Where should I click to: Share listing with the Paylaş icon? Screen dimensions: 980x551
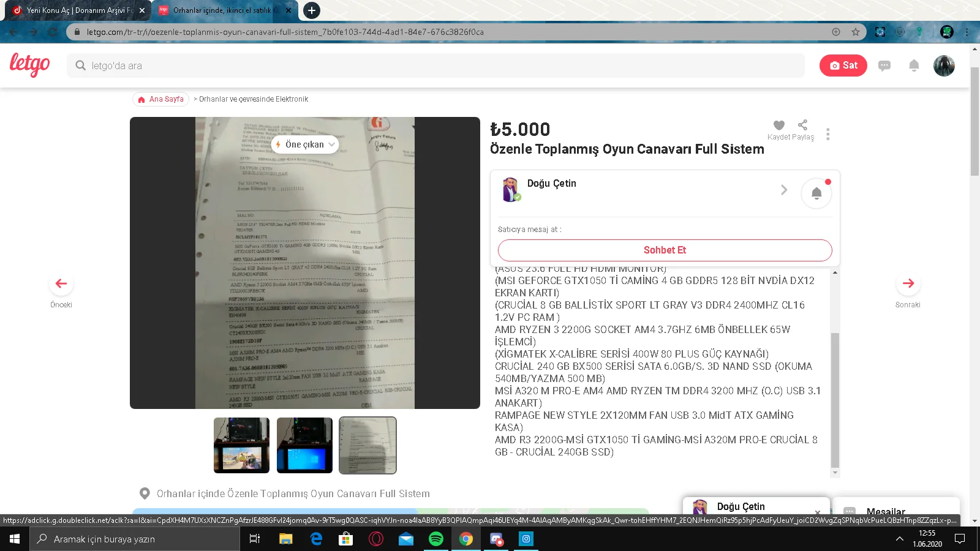pos(802,125)
